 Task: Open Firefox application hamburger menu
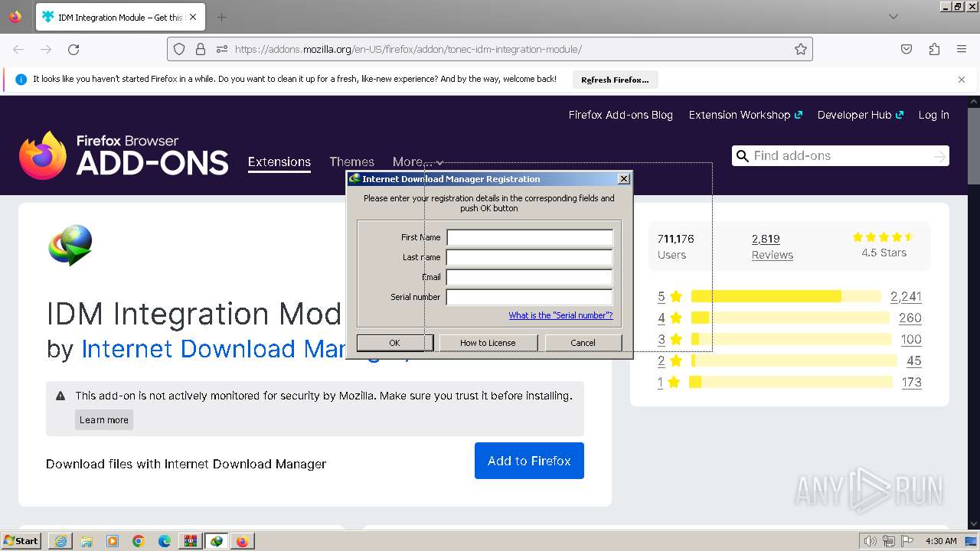coord(962,49)
